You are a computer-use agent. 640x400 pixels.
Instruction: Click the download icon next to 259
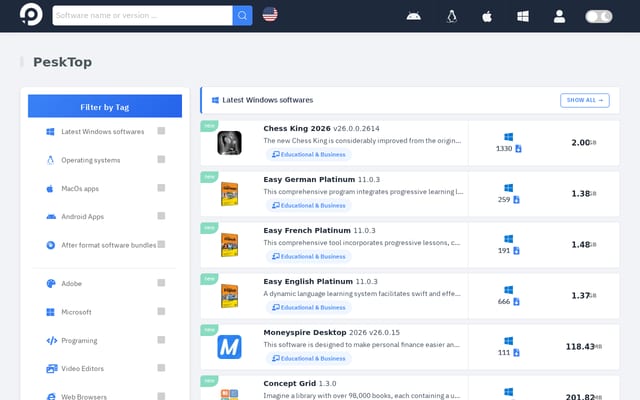coord(516,200)
